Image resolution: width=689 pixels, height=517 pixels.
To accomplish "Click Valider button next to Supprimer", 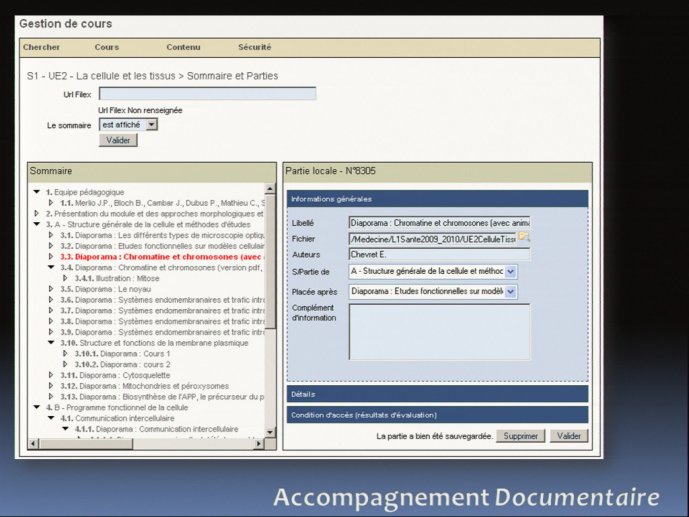I will [x=569, y=436].
